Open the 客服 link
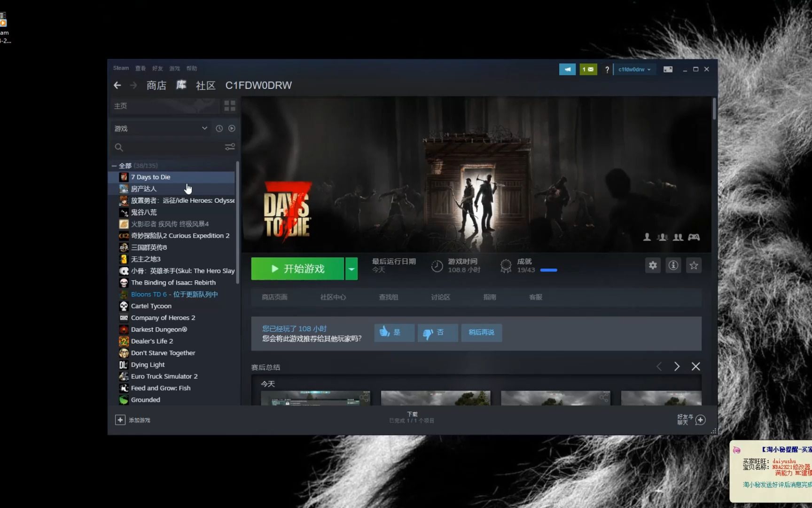This screenshot has height=508, width=812. [536, 297]
